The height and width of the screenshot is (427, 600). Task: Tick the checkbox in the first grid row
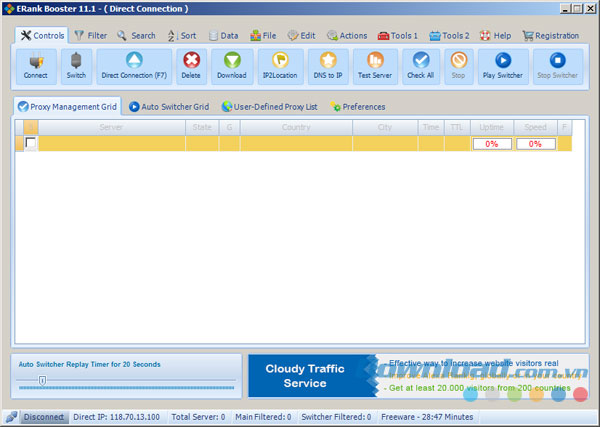pos(31,143)
